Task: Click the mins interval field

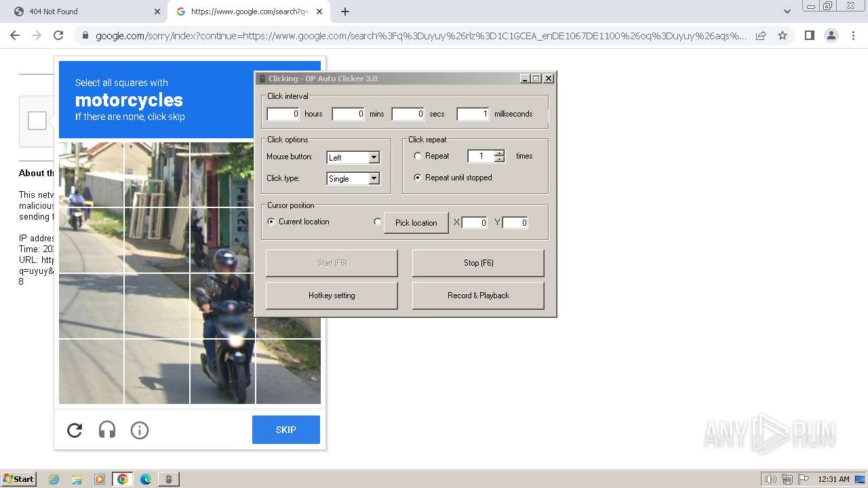Action: (349, 114)
